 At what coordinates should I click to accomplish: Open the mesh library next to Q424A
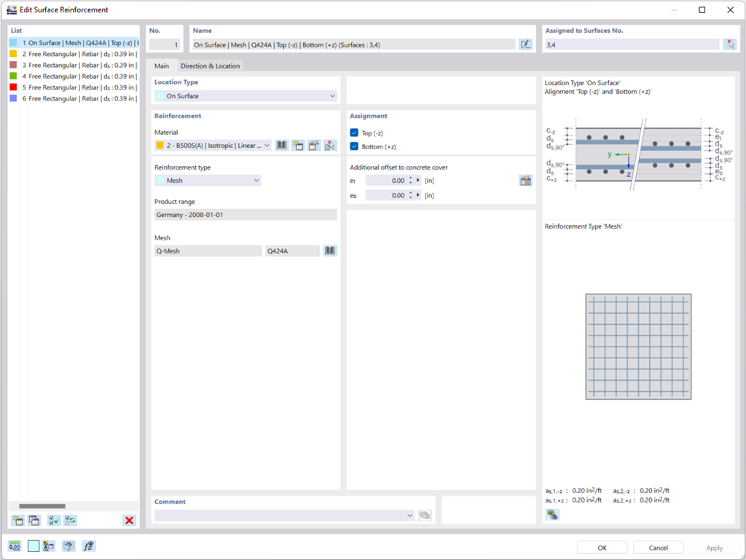click(x=329, y=250)
